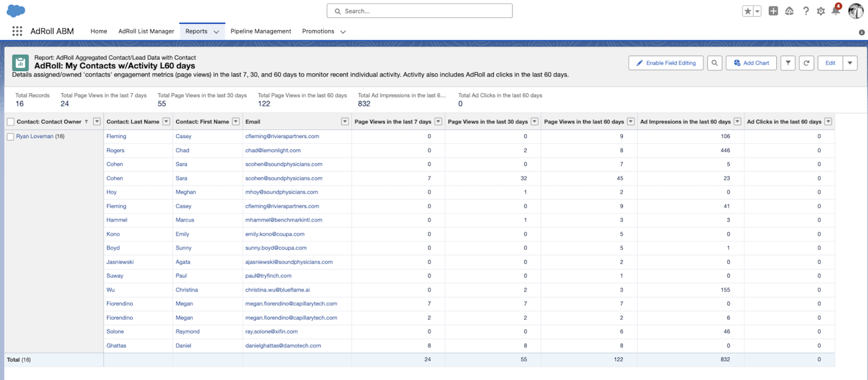Viewport: 868px width, 380px height.
Task: Check the Ryan Loveman group checkbox
Action: [11, 137]
